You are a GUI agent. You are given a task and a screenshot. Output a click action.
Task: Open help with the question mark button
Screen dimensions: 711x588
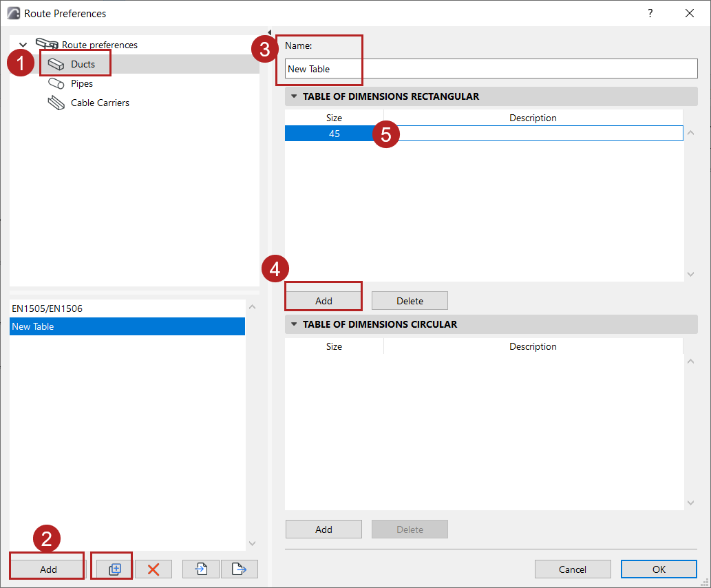pos(650,13)
